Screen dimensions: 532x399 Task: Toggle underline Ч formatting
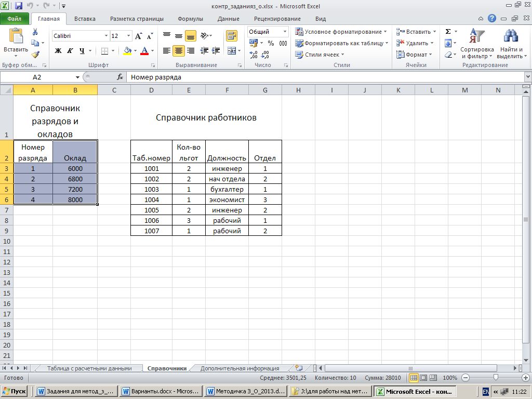click(x=82, y=51)
